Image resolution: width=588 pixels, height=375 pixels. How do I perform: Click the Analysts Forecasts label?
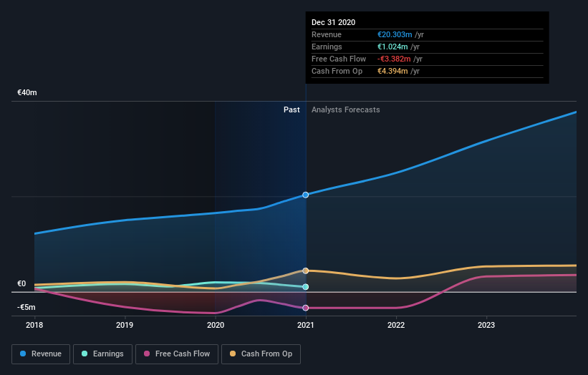point(346,109)
